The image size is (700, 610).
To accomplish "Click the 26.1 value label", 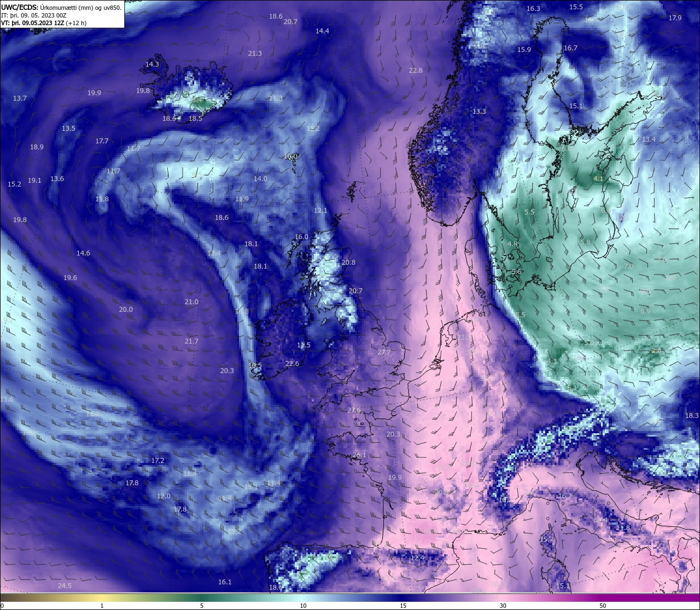I will (x=359, y=455).
